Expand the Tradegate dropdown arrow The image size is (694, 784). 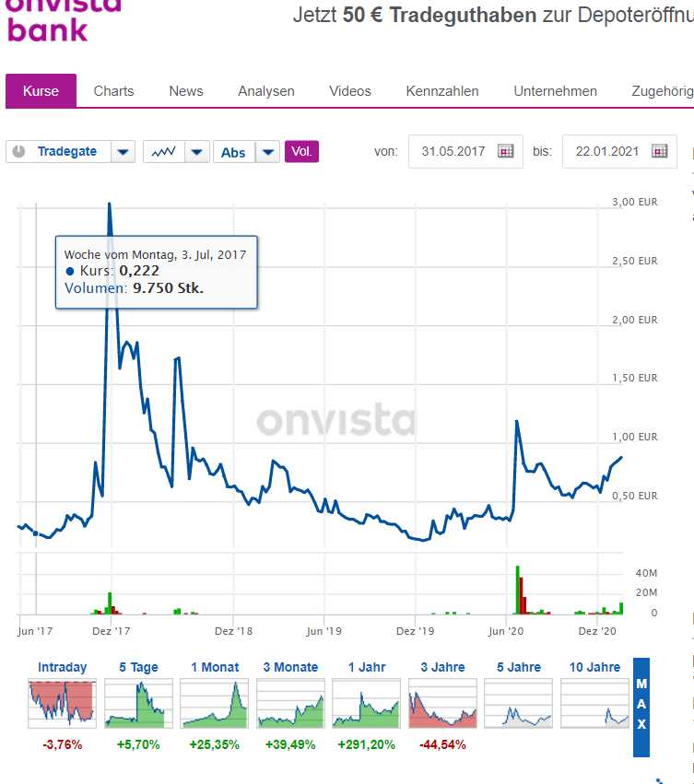pyautogui.click(x=124, y=152)
